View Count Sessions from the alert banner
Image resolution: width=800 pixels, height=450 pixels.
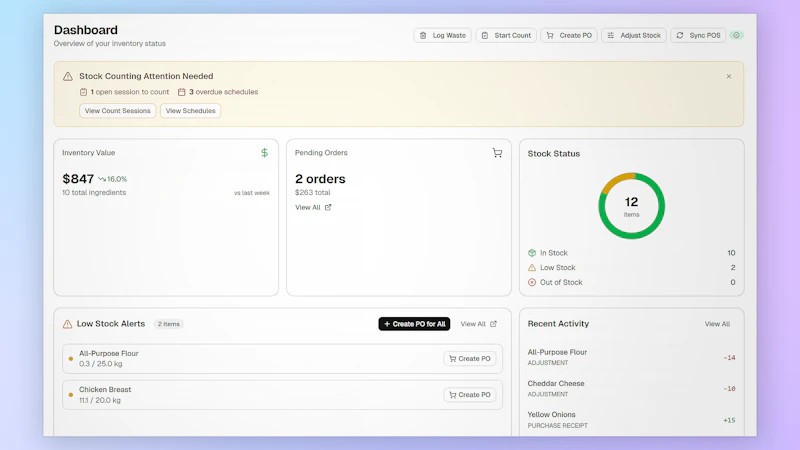(117, 111)
